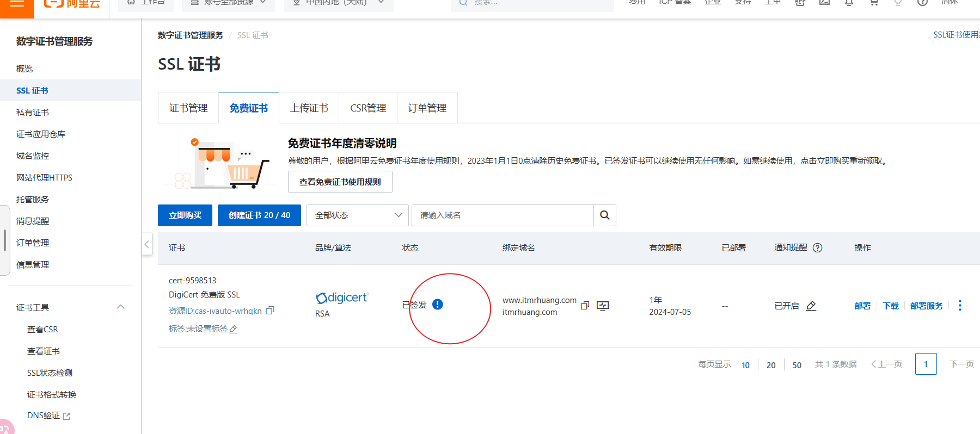
Task: Click the www.itmrhuang.com domain text
Action: [x=540, y=300]
